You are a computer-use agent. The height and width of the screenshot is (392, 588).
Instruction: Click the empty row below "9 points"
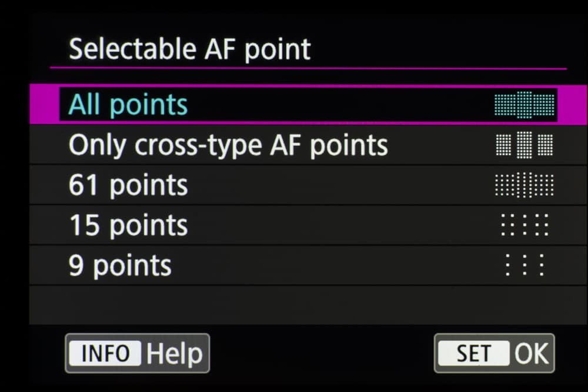tap(294, 304)
